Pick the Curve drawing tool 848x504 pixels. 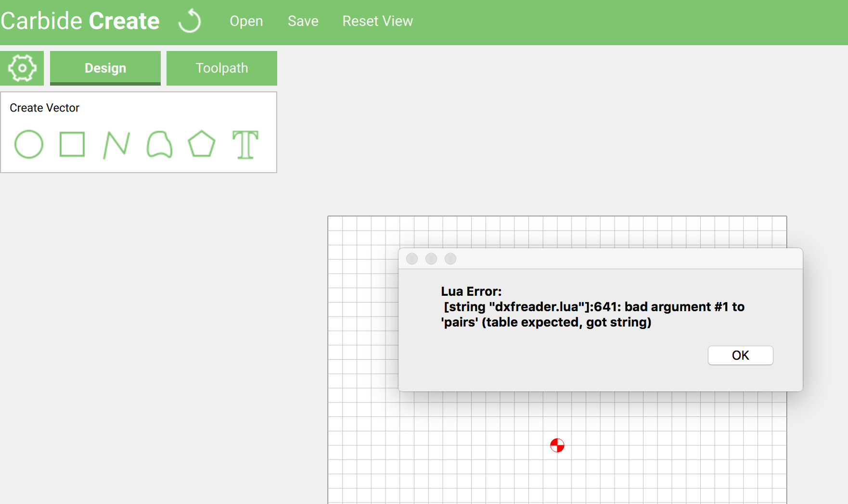(159, 144)
